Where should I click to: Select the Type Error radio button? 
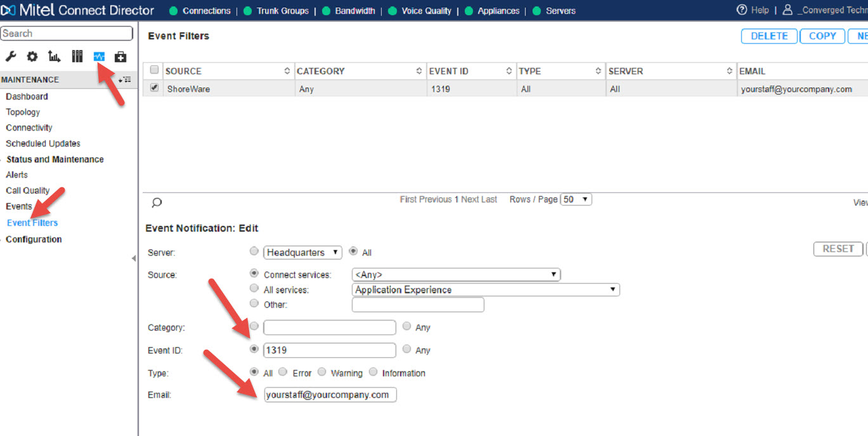point(283,372)
